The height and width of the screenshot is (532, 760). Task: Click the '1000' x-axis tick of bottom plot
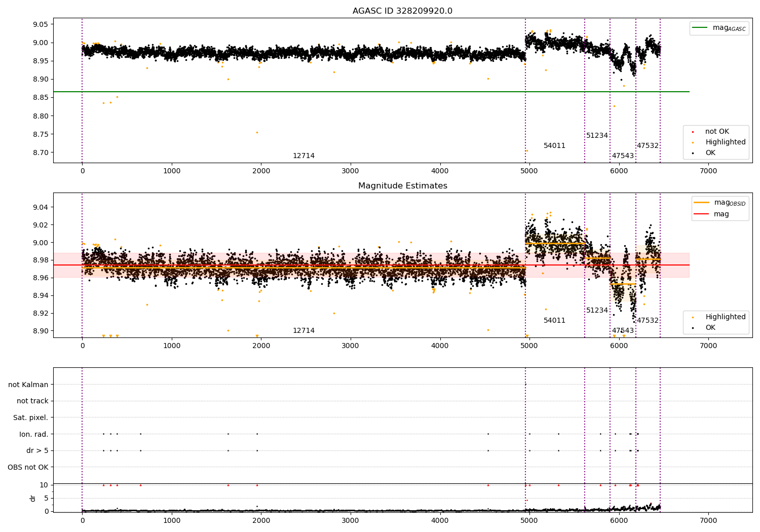tap(172, 521)
